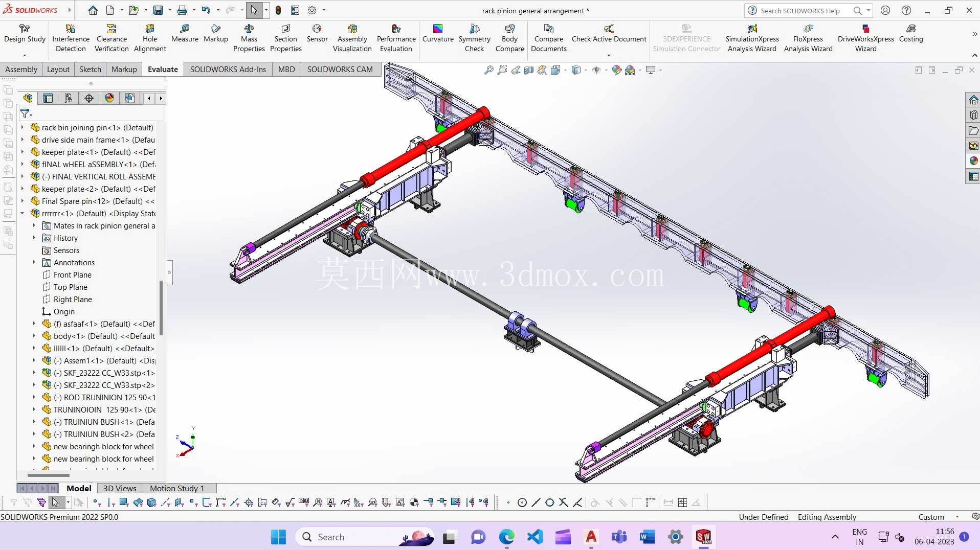The width and height of the screenshot is (980, 550).
Task: Open the SOLIDWORKS Resources home pane icon
Action: point(973,100)
